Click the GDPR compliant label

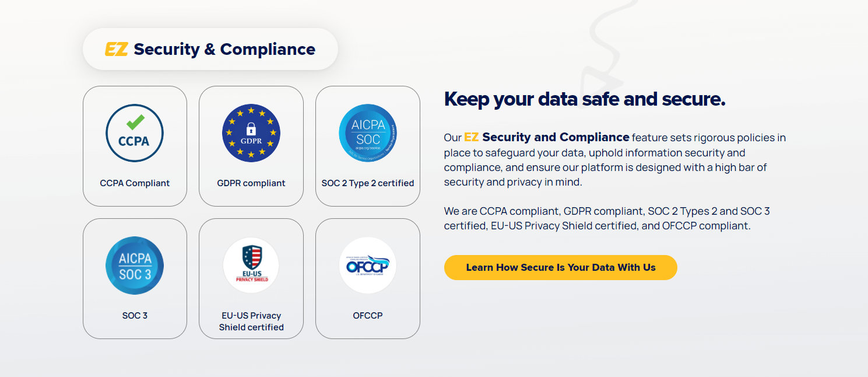point(251,183)
